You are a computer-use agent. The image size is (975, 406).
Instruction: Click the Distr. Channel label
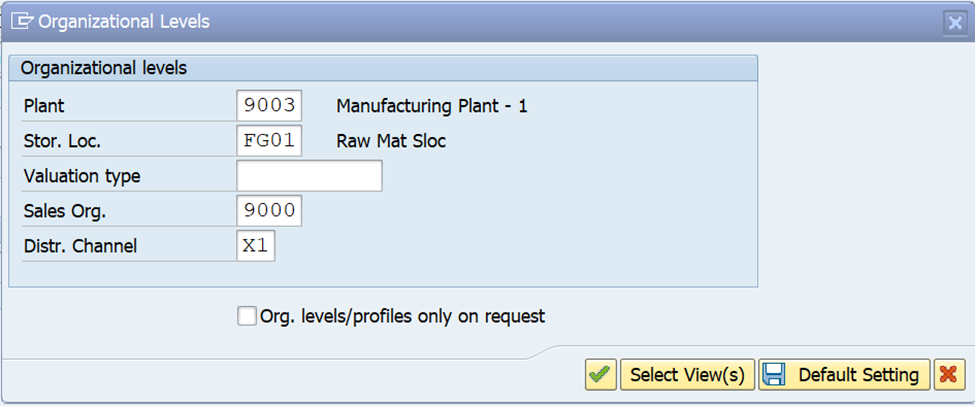(80, 246)
